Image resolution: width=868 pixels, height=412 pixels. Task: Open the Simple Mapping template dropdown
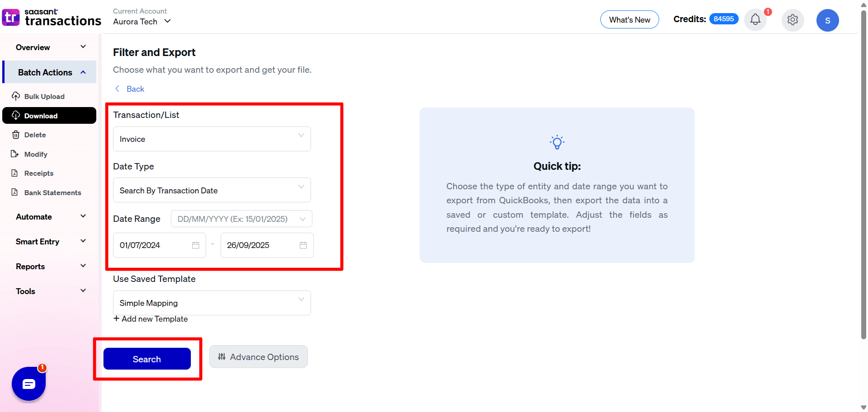point(212,303)
